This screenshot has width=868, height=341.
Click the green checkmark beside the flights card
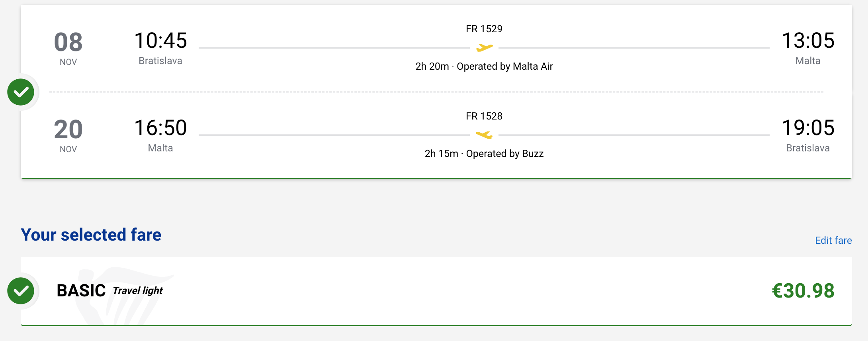[x=21, y=92]
